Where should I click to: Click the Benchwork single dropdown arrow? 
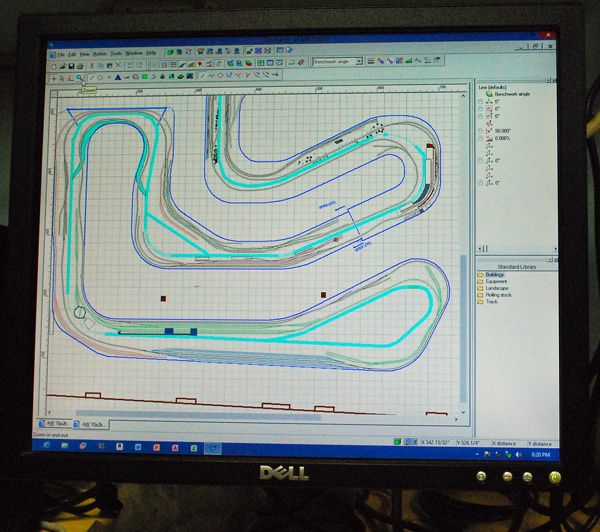coord(359,61)
